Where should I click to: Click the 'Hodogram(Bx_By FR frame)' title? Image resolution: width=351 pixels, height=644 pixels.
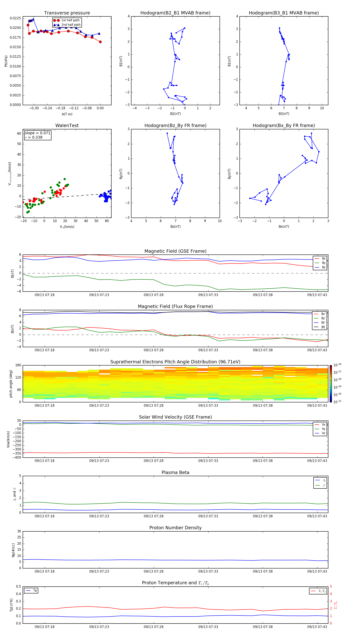coord(284,125)
